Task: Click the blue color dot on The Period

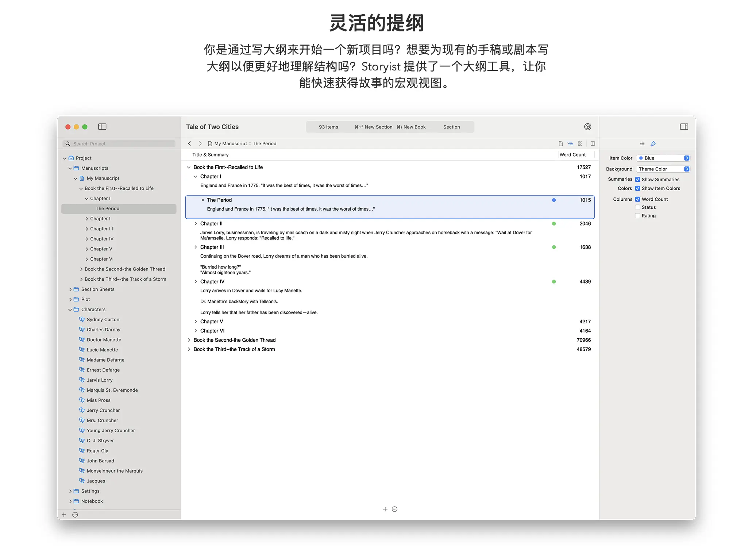Action: 554,200
